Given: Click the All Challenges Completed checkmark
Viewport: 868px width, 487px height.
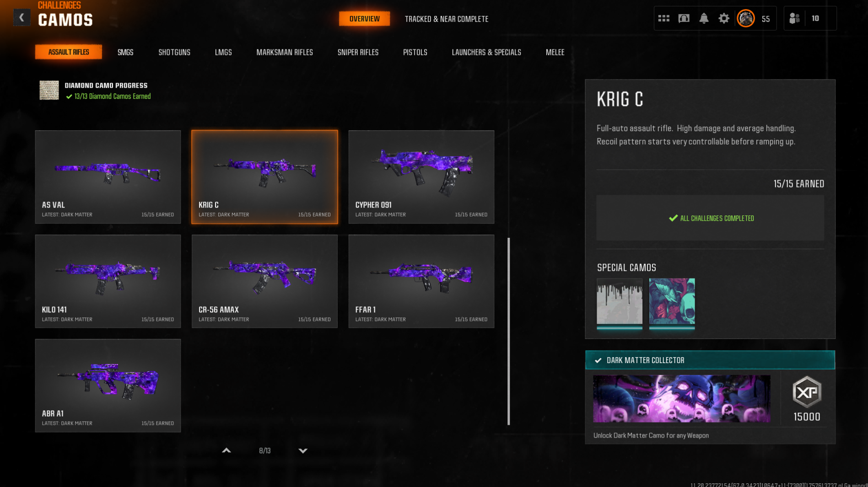Looking at the screenshot, I should click(x=673, y=218).
